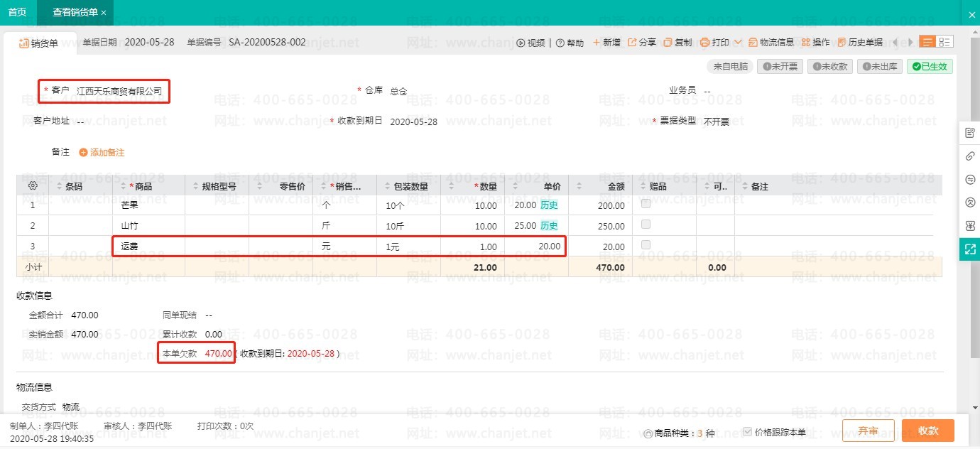Image resolution: width=980 pixels, height=449 pixels.
Task: Click 新增 to add a new sales order
Action: click(x=606, y=43)
